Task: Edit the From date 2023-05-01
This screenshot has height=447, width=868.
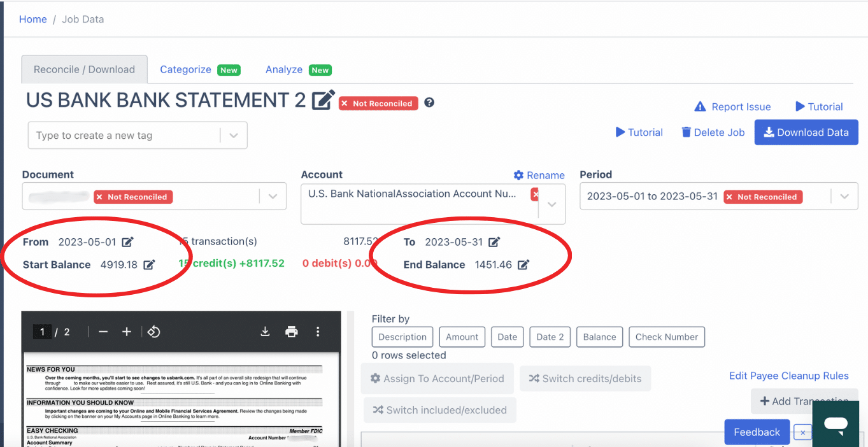Action: [x=128, y=242]
